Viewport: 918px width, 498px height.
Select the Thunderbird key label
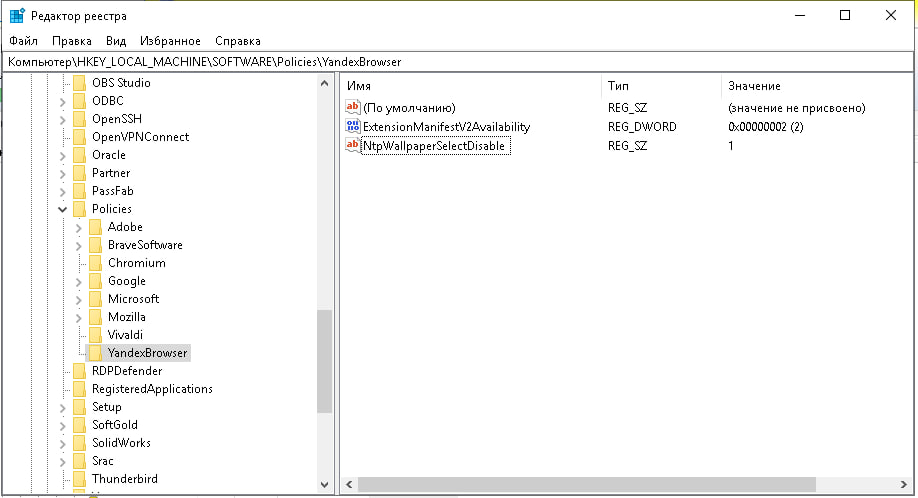(125, 479)
